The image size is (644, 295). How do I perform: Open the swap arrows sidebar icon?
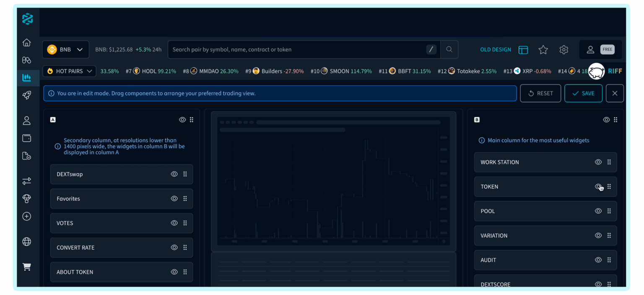26,181
